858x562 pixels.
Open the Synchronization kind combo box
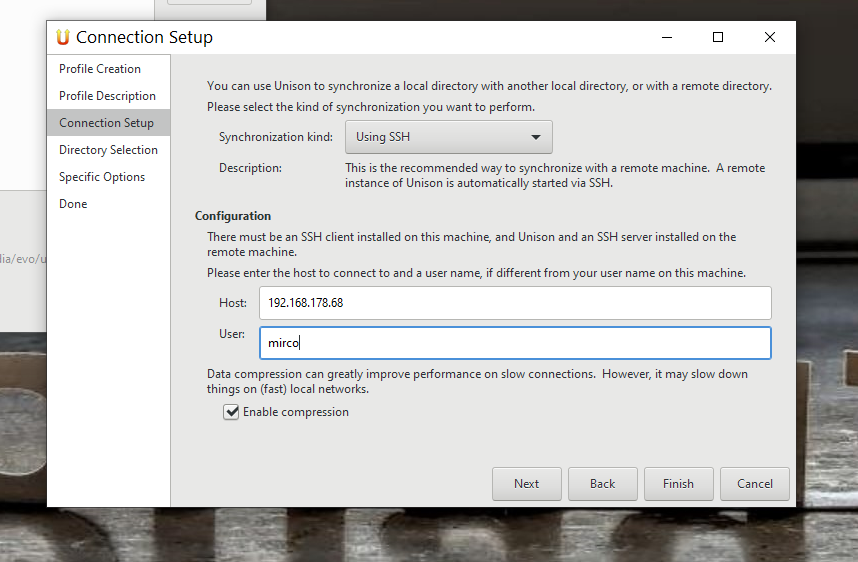tap(448, 137)
